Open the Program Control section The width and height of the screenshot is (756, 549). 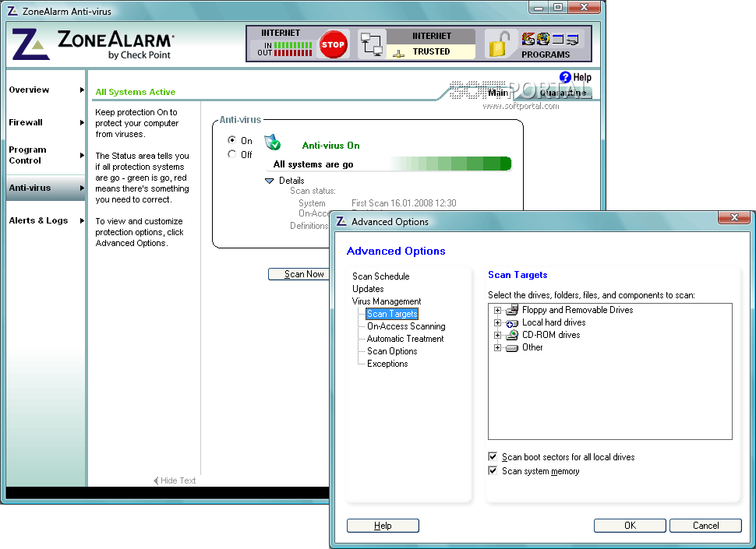coord(27,155)
